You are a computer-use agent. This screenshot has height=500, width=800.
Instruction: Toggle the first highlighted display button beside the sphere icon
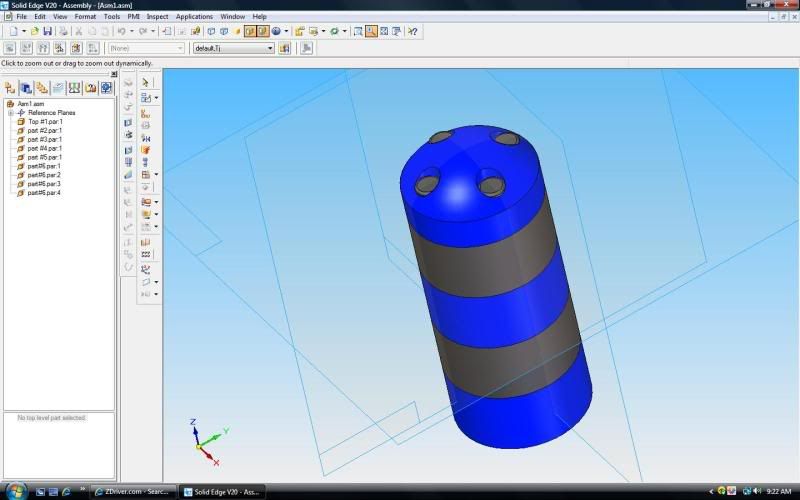coord(250,31)
